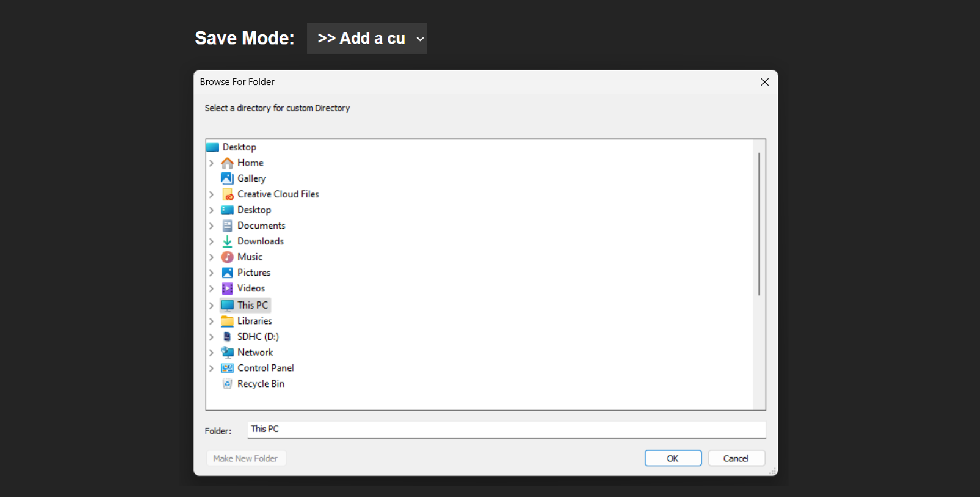
Task: Select the Control Panel icon
Action: 228,368
